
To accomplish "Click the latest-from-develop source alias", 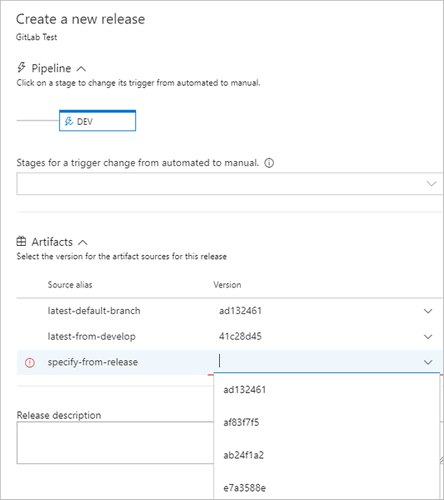I will [x=92, y=336].
